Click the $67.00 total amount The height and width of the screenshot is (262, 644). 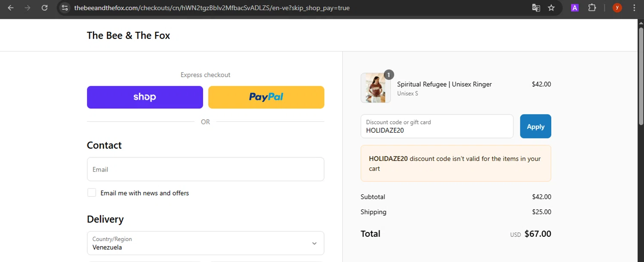(x=538, y=234)
